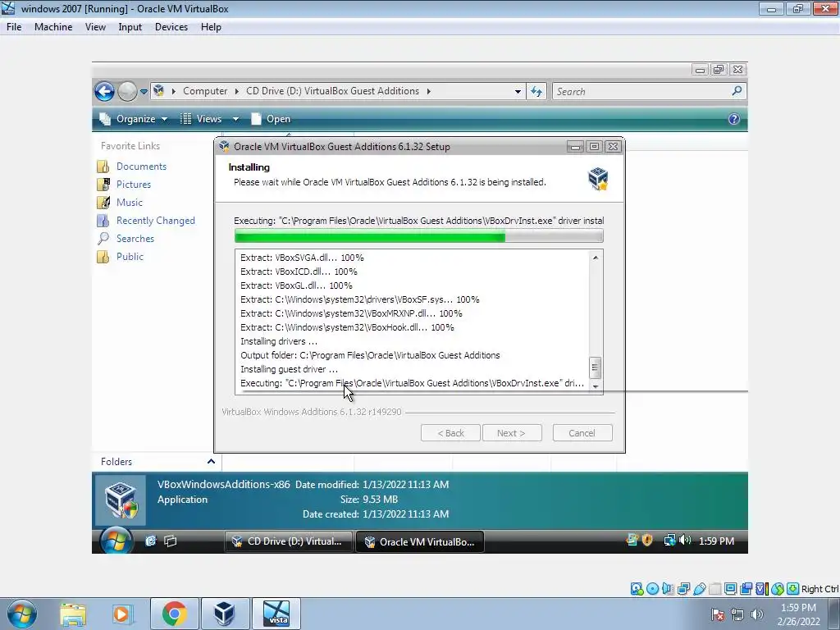This screenshot has width=840, height=630.
Task: Click the VirtualBox USB devices indicator
Action: click(x=699, y=589)
